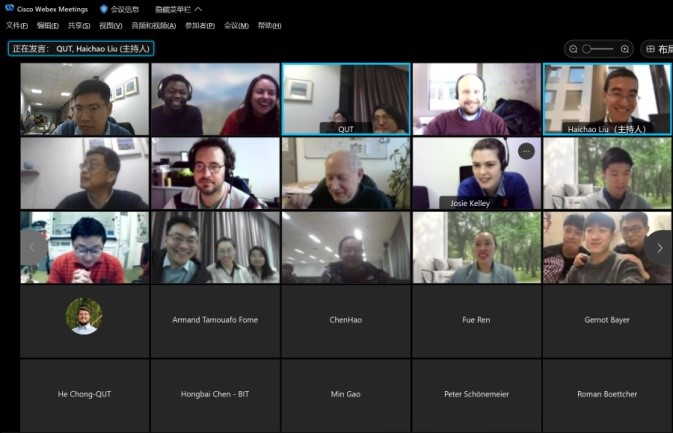The image size is (673, 433).
Task: Click the 会议(M) menu item
Action: click(236, 25)
